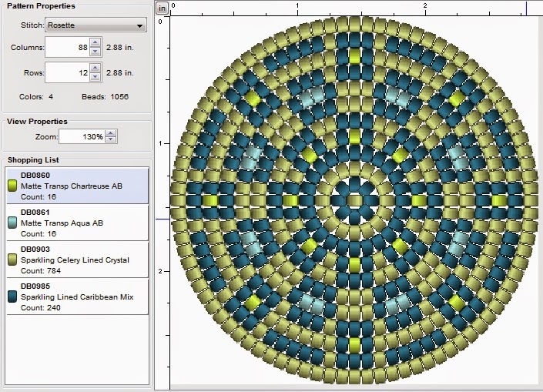Screen dimensions: 543x392
Task: Click the Shopping List heading
Action: [33, 160]
